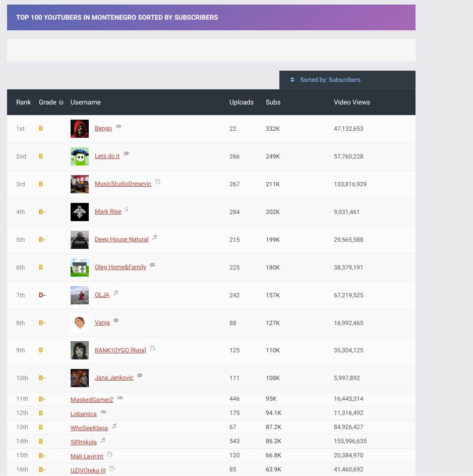473x476 pixels.
Task: Sort the table by Video Views column
Action: [351, 102]
